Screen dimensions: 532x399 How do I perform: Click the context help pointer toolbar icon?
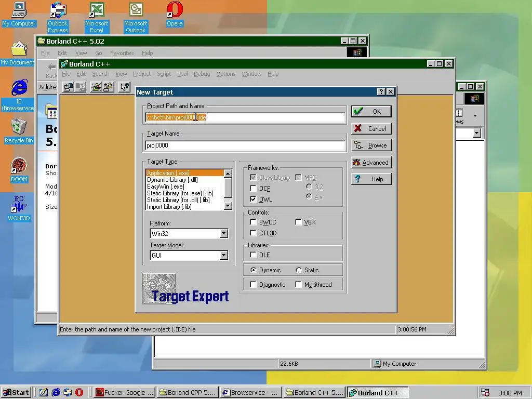(x=125, y=87)
